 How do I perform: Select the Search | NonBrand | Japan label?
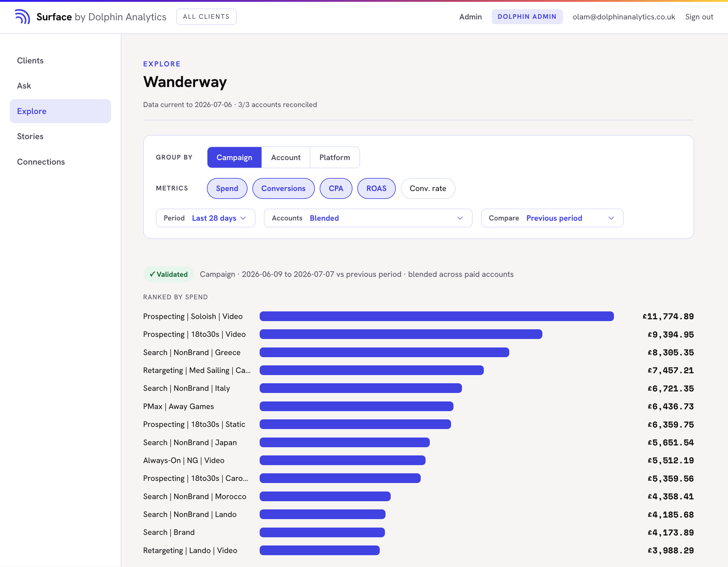point(190,442)
